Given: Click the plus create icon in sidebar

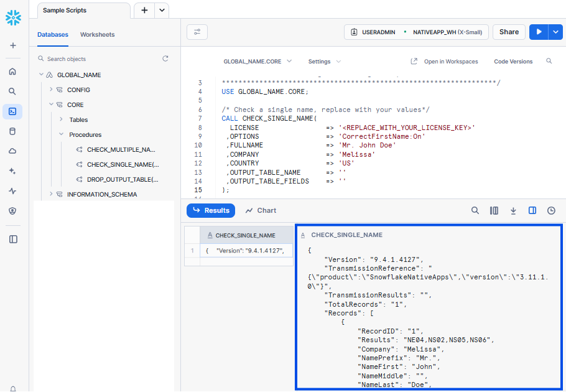Looking at the screenshot, I should point(12,45).
